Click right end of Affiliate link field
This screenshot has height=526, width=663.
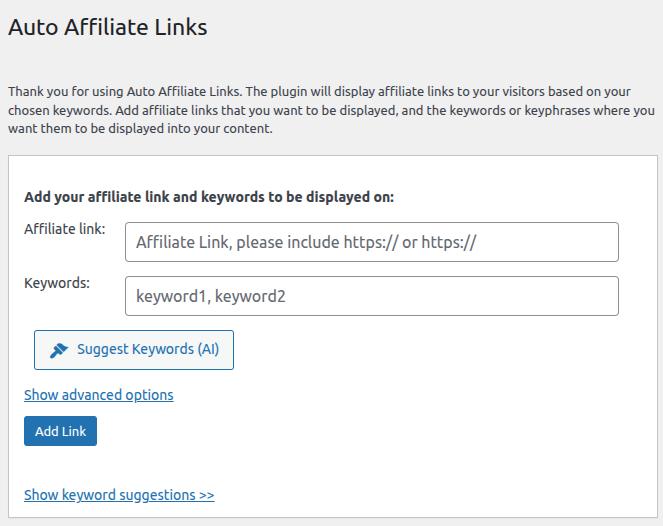(x=600, y=242)
